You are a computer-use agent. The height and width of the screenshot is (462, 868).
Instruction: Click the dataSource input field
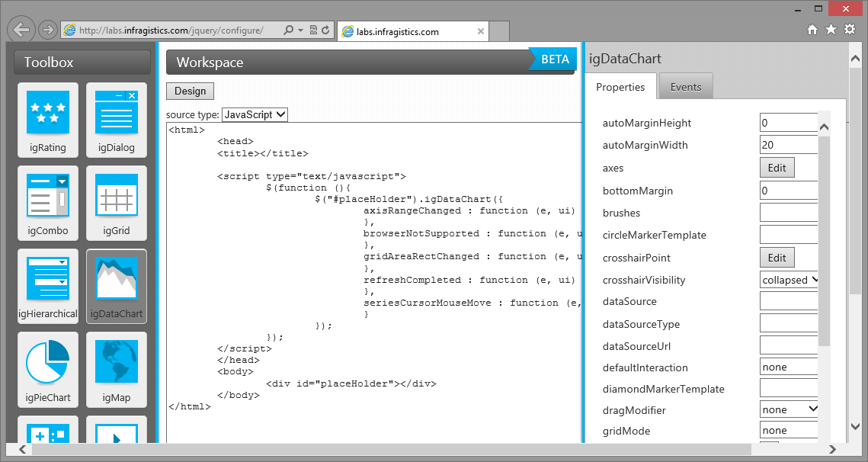[x=789, y=301]
